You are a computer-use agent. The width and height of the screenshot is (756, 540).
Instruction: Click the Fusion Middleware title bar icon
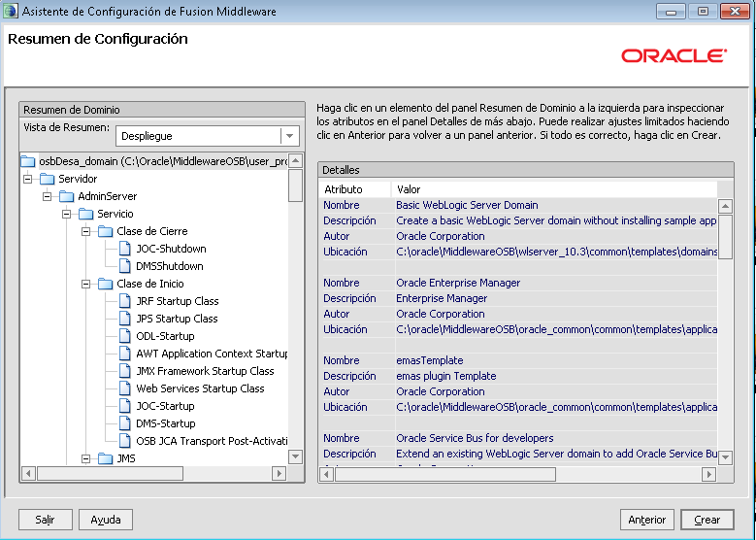[x=10, y=11]
